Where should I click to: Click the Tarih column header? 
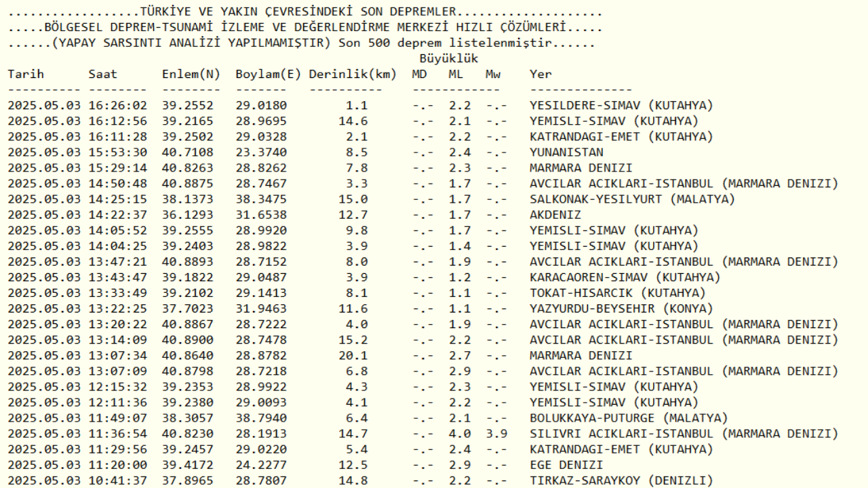point(26,74)
